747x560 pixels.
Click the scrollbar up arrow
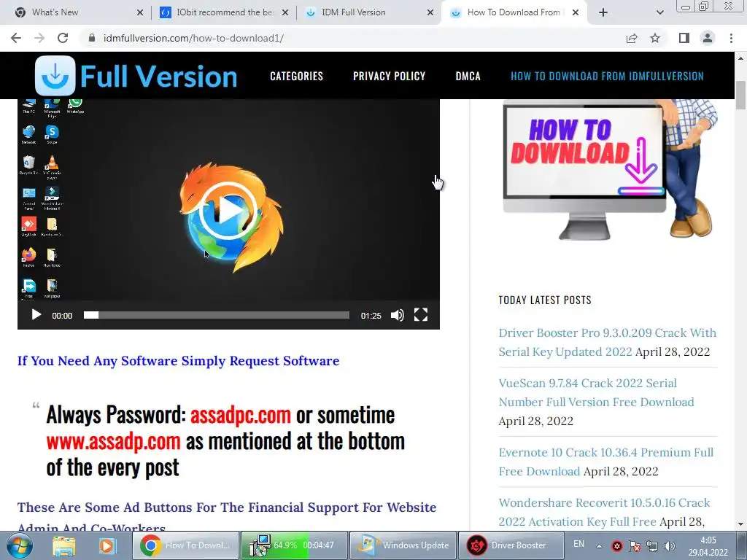tap(740, 58)
